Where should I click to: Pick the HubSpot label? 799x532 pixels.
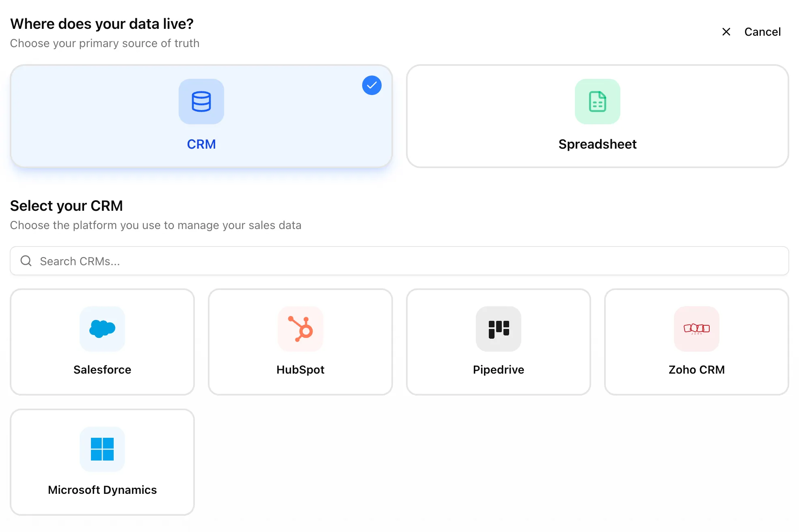pyautogui.click(x=300, y=370)
